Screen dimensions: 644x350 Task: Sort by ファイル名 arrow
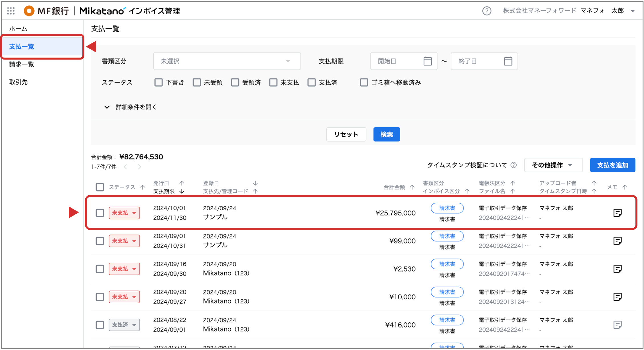coord(513,191)
